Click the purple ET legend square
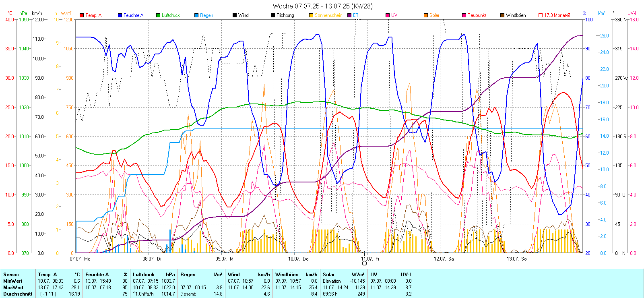 [x=349, y=15]
